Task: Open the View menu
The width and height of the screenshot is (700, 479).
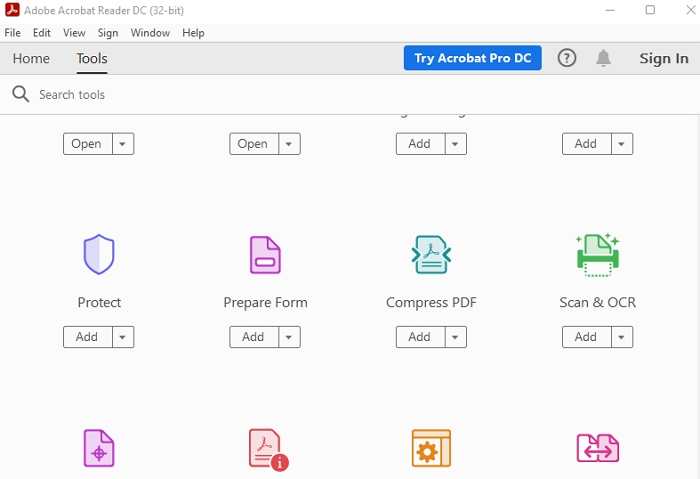Action: point(74,33)
